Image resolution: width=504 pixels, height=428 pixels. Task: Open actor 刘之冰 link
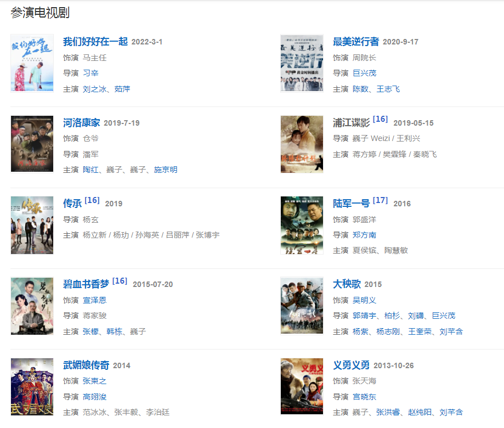pyautogui.click(x=94, y=89)
